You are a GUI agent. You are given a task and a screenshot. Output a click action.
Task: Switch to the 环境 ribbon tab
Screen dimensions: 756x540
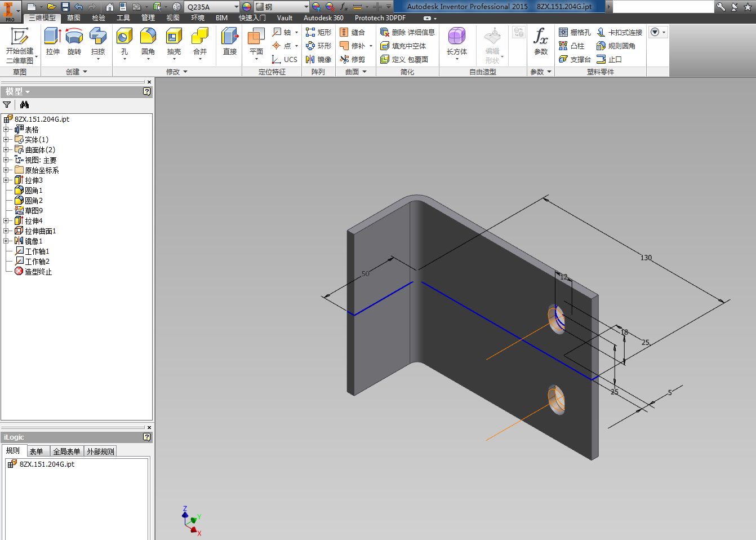[198, 18]
